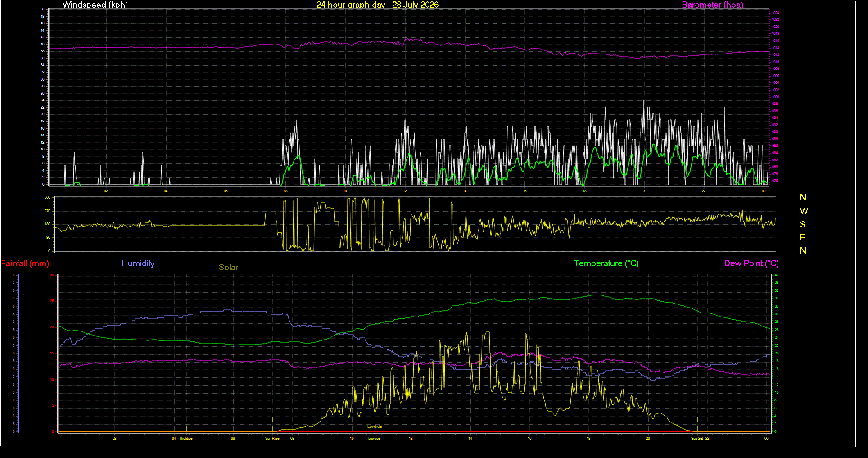
Task: Click the Hightide marker on time axis
Action: point(186,438)
